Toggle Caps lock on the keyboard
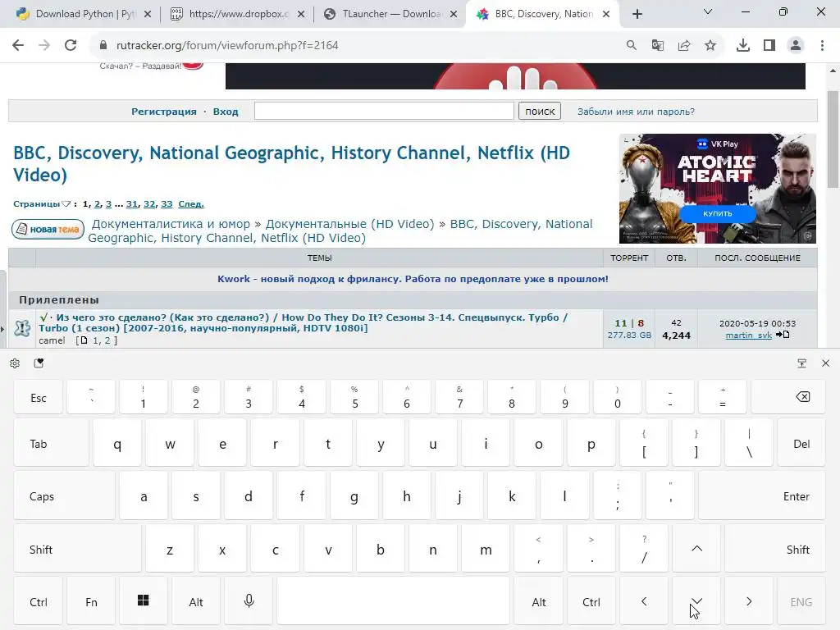840x630 pixels. 65,496
